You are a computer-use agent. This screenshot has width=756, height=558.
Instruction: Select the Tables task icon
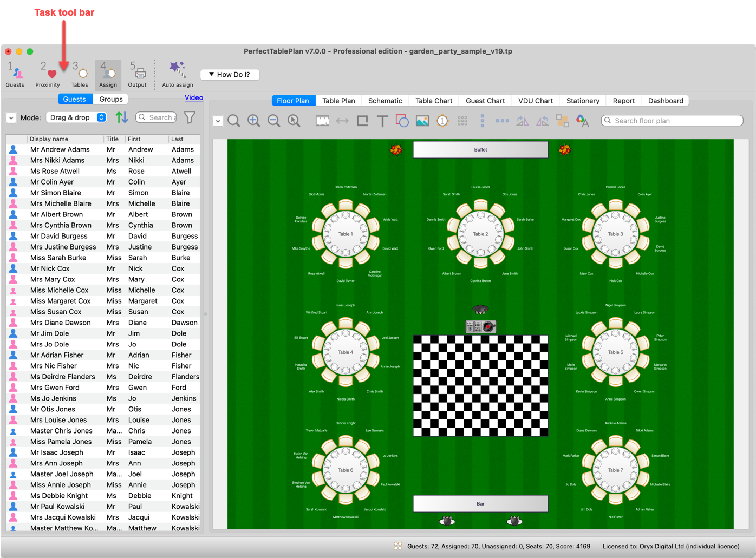pos(80,74)
